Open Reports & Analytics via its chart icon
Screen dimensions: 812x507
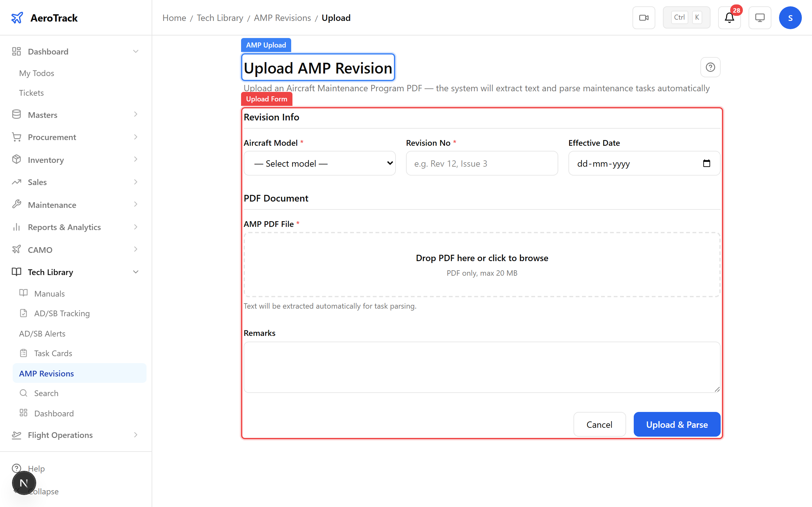tap(16, 227)
